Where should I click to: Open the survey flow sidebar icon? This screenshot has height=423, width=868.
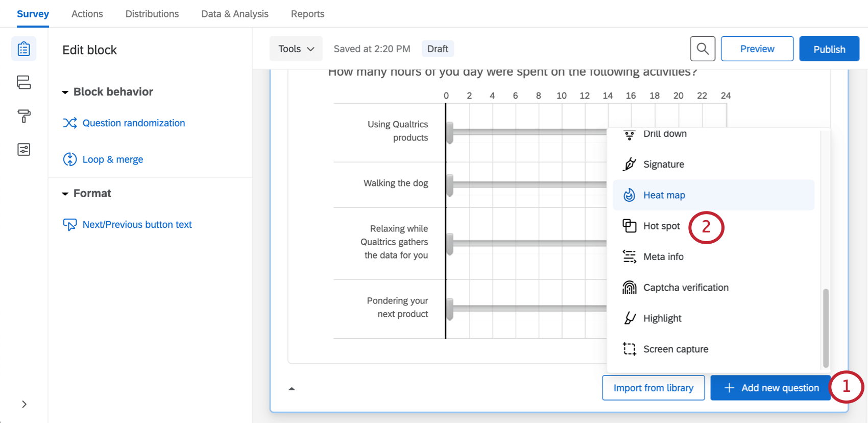click(23, 82)
